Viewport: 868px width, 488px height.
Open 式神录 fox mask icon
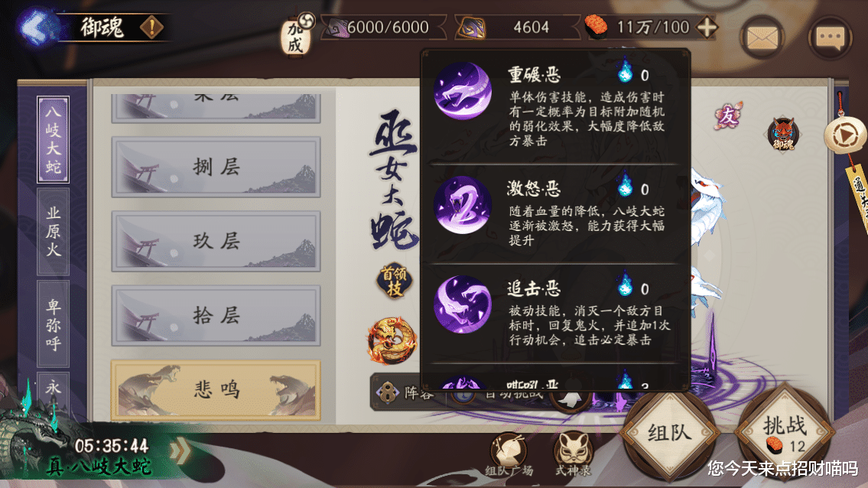click(573, 453)
